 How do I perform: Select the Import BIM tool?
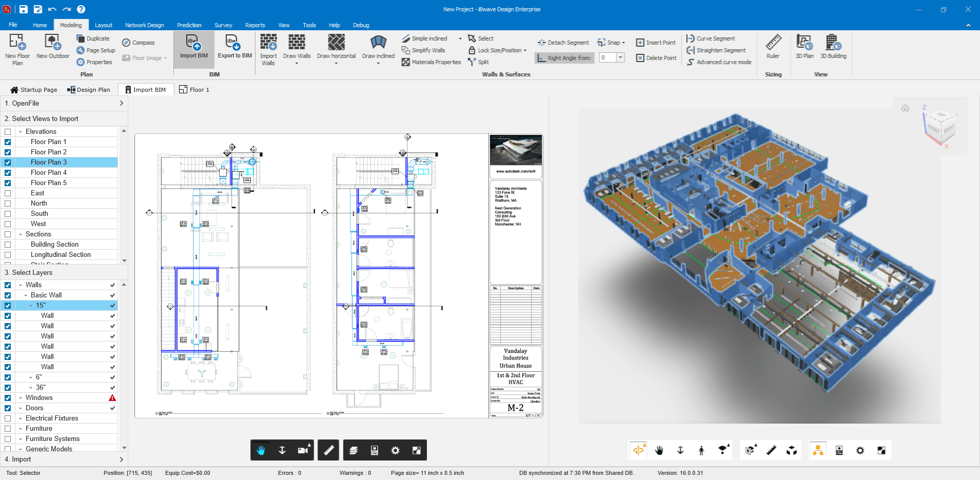coord(193,49)
